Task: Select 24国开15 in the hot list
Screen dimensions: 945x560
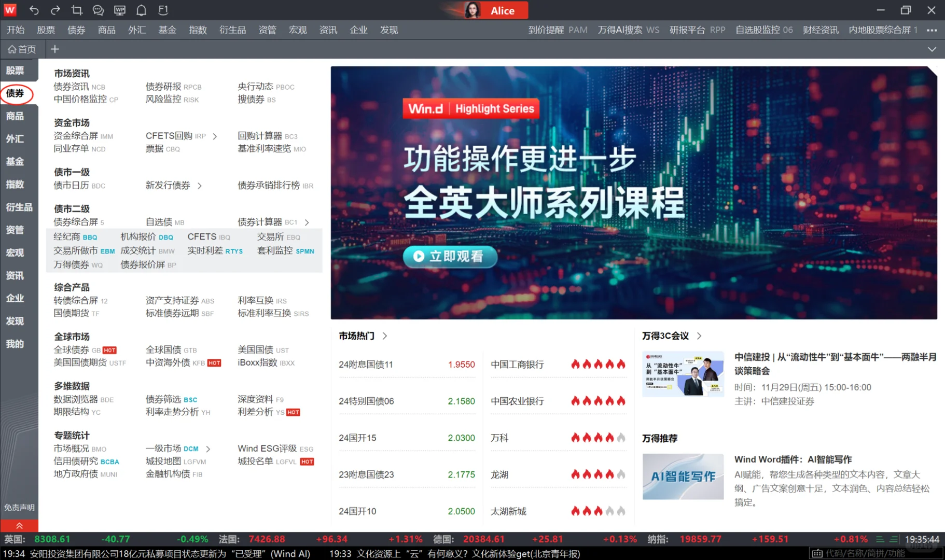Action: (x=357, y=438)
